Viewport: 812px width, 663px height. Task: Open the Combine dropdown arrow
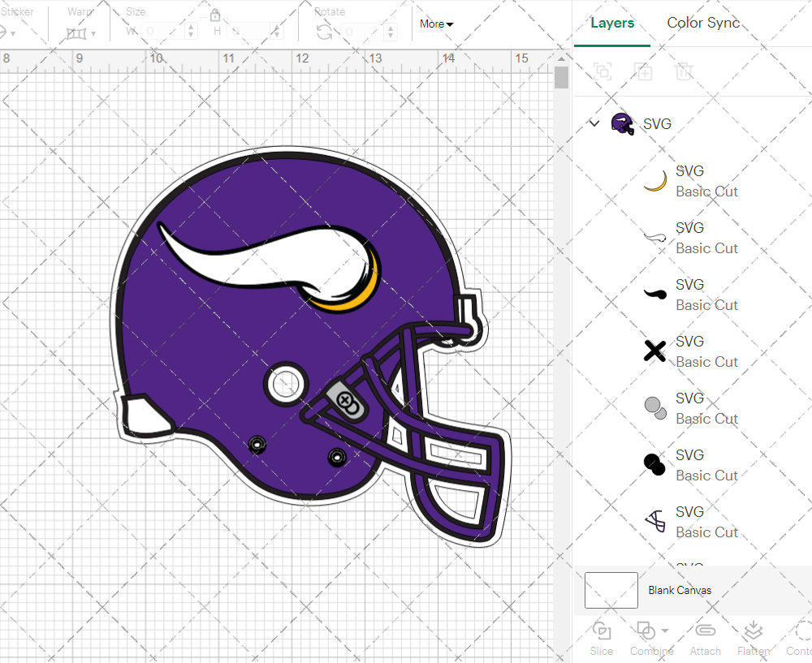click(665, 631)
